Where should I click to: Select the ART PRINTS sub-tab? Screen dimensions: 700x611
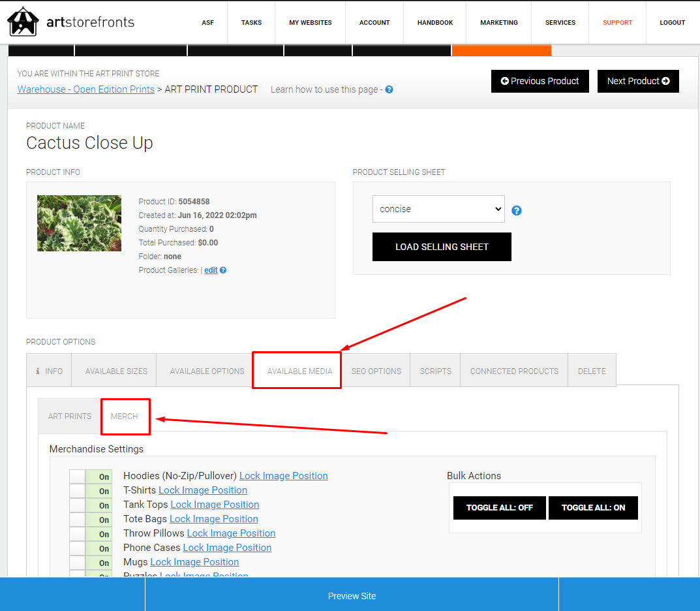coord(70,416)
